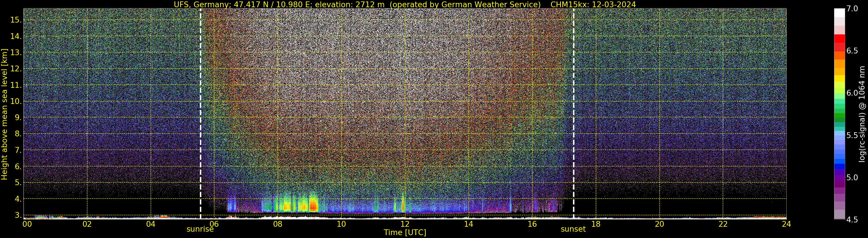Click the '6.0' colorbar scale value
Image resolution: width=868 pixels, height=238 pixels.
point(852,93)
